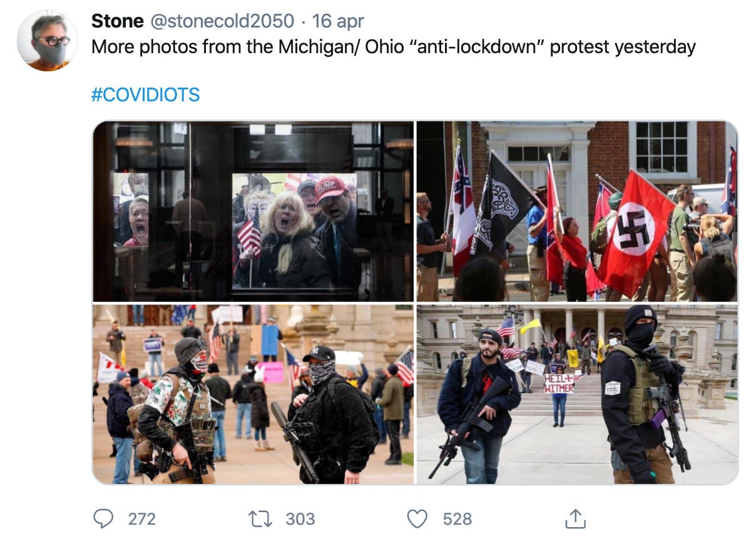Screen dimensions: 756x549
Task: Open photo of masked armed men in crowd
Action: tap(253, 395)
